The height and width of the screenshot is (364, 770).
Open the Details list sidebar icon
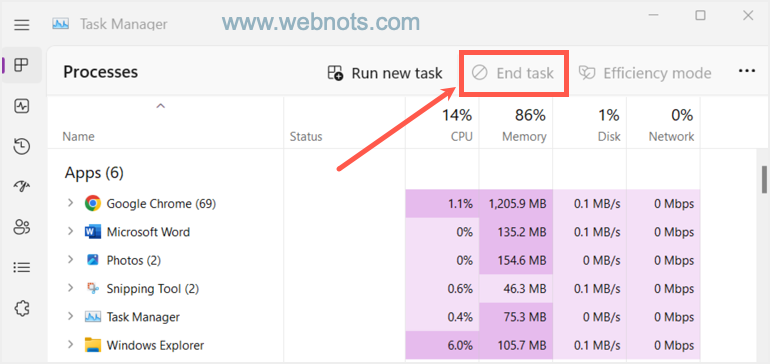tap(22, 267)
